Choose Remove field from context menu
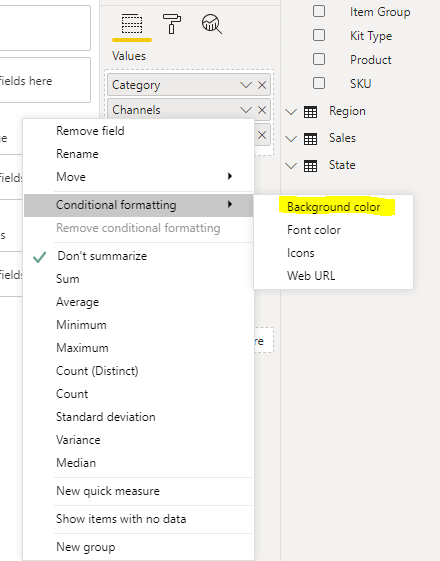This screenshot has width=440, height=561. (138, 131)
